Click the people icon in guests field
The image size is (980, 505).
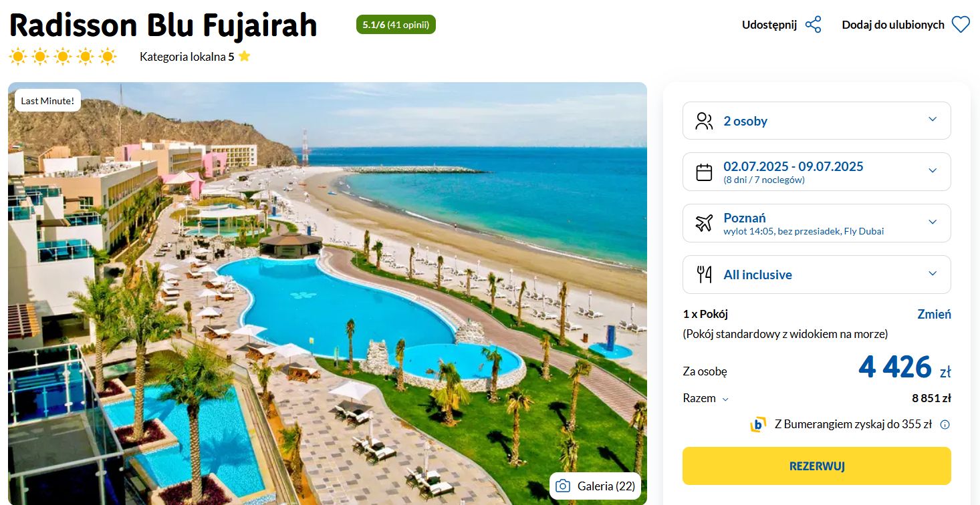coord(704,121)
